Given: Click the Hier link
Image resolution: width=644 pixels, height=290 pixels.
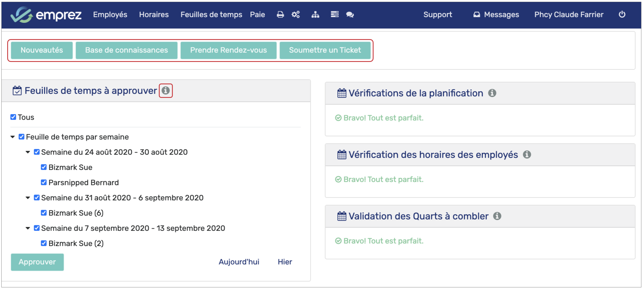Looking at the screenshot, I should point(285,262).
